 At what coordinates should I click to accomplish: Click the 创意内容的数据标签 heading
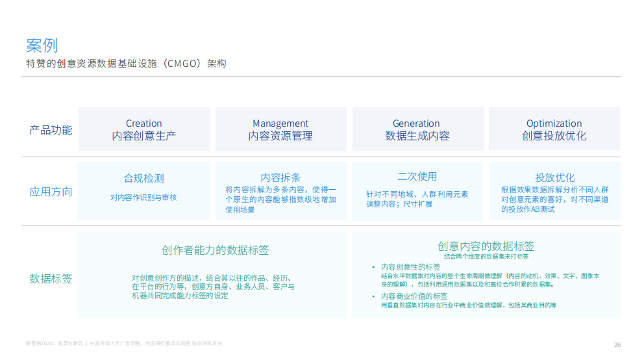[486, 246]
